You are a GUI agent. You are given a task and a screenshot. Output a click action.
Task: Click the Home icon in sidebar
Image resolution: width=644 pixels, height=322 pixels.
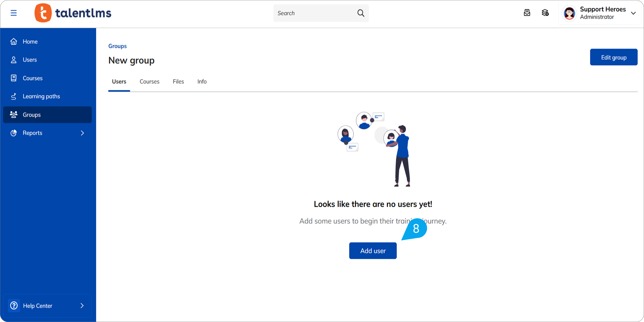coord(14,41)
